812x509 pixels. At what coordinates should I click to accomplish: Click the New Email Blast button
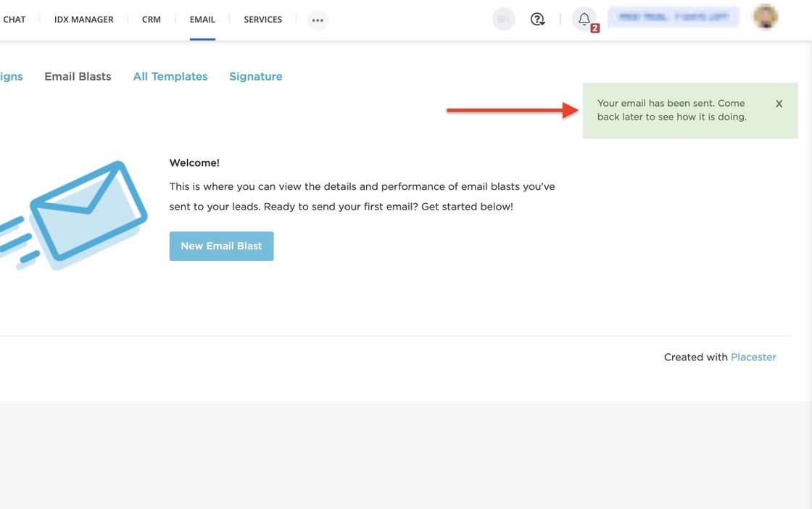click(x=221, y=246)
